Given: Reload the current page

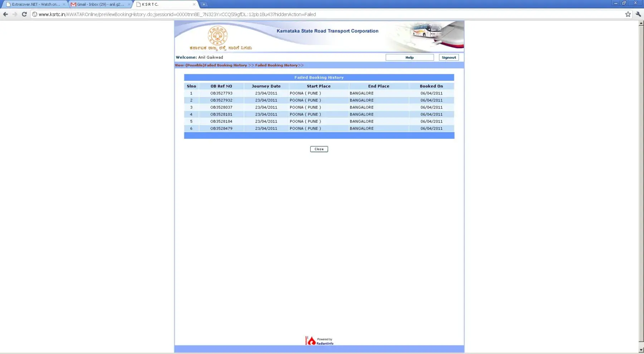Looking at the screenshot, I should [24, 14].
